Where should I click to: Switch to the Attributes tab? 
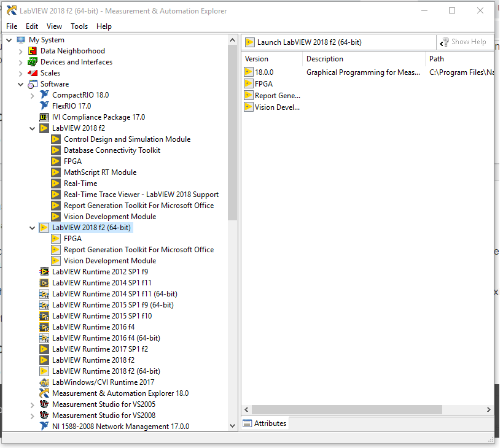coord(265,423)
